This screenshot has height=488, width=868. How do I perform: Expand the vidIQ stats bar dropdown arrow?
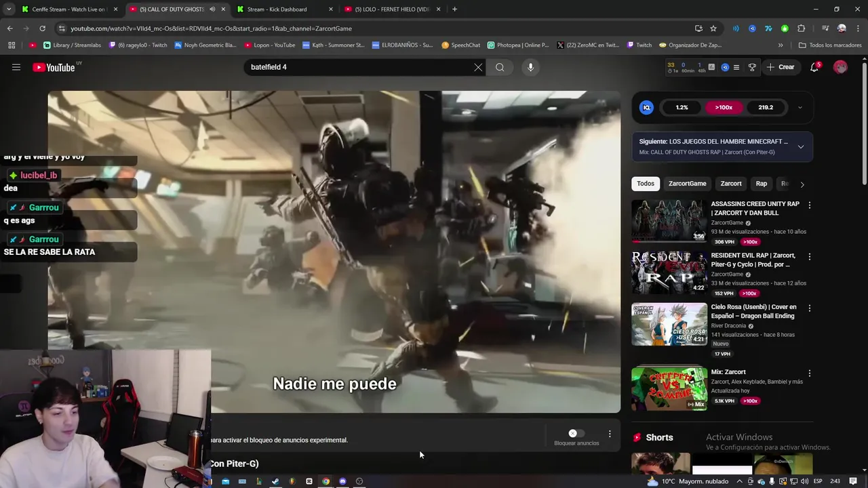pyautogui.click(x=800, y=107)
